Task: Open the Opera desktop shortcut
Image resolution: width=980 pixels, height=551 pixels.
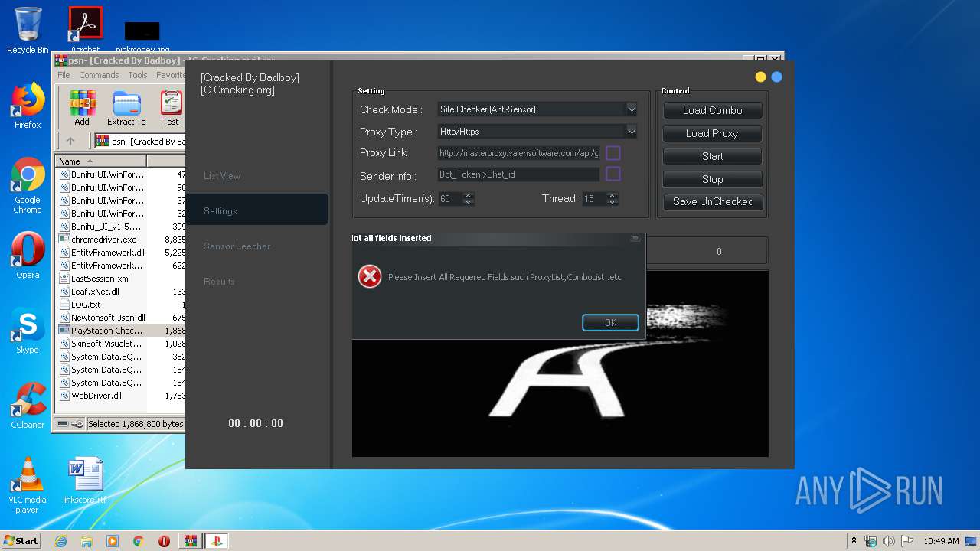Action: (x=28, y=256)
